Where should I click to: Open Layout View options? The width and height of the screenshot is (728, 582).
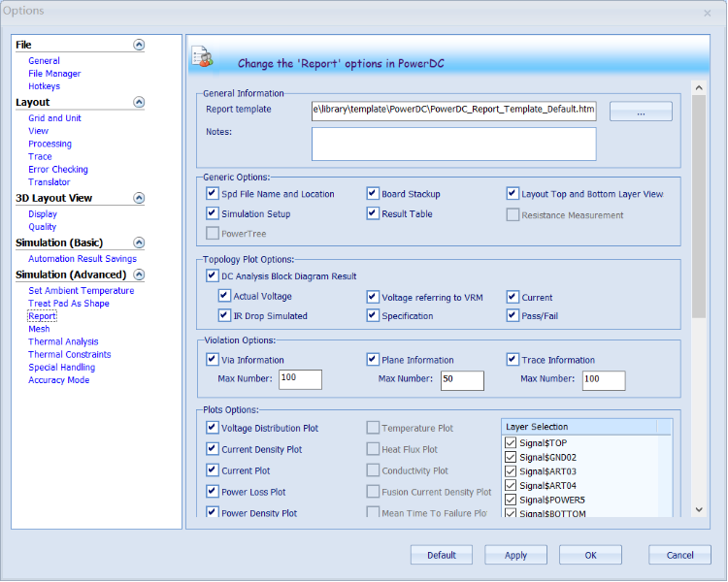coord(38,131)
